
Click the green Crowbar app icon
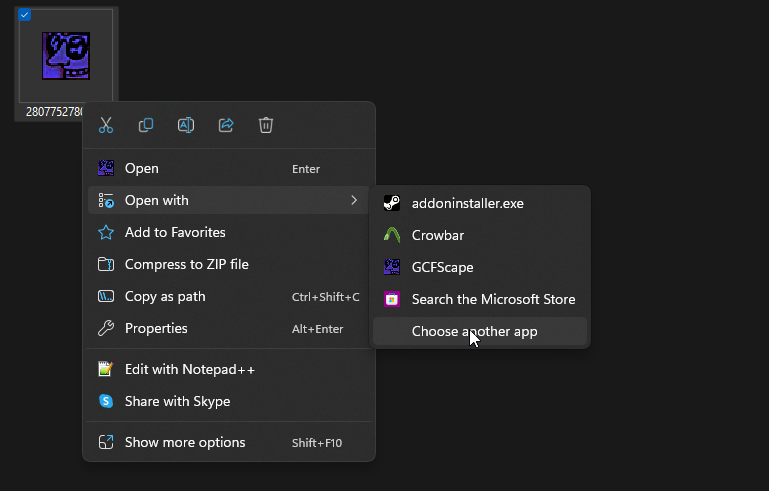(x=392, y=235)
